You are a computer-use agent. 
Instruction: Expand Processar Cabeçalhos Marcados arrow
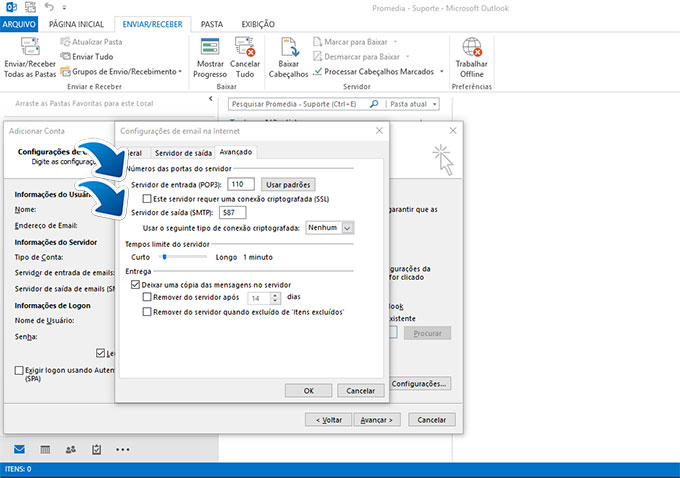coord(441,72)
